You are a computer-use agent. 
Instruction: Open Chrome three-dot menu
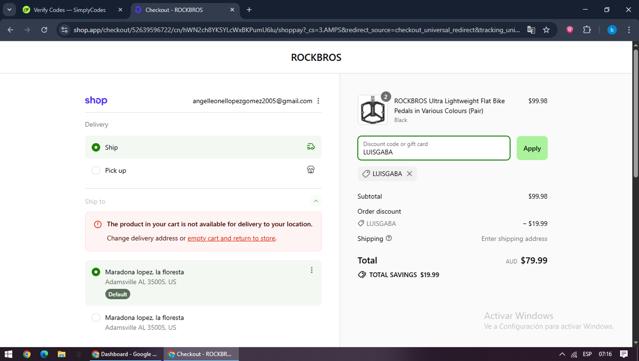coord(629,30)
